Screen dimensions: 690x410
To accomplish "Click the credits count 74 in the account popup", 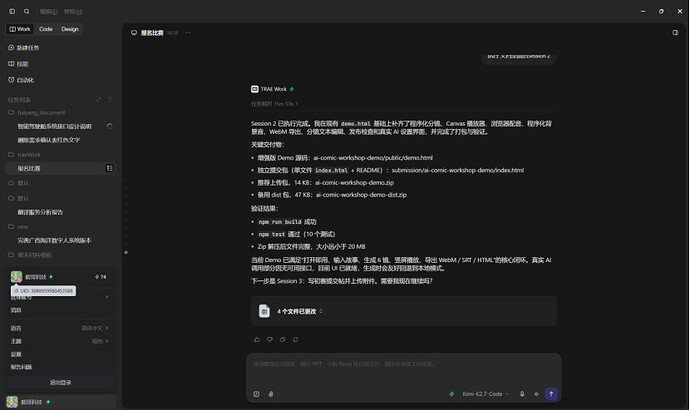I will (101, 277).
